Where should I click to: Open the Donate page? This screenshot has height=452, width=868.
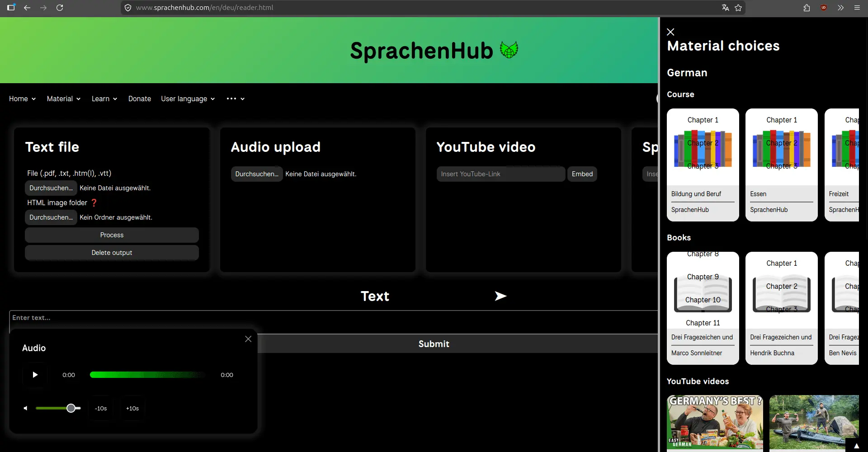click(140, 99)
